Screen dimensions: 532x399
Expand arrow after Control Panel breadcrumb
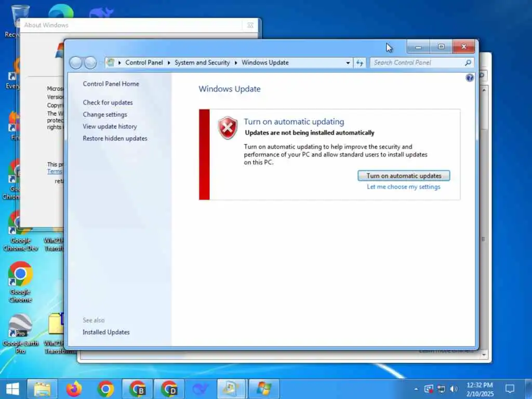(x=169, y=63)
